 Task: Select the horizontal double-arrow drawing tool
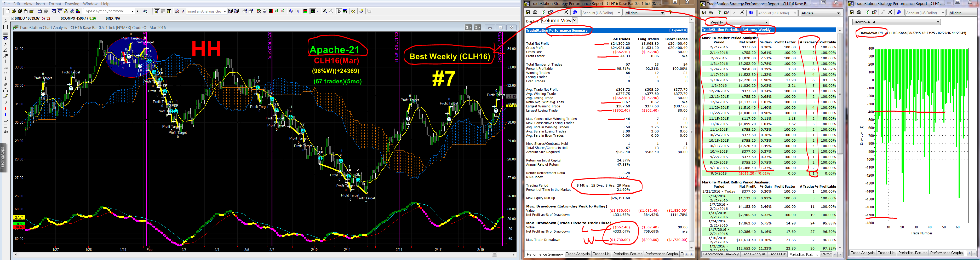[5, 73]
